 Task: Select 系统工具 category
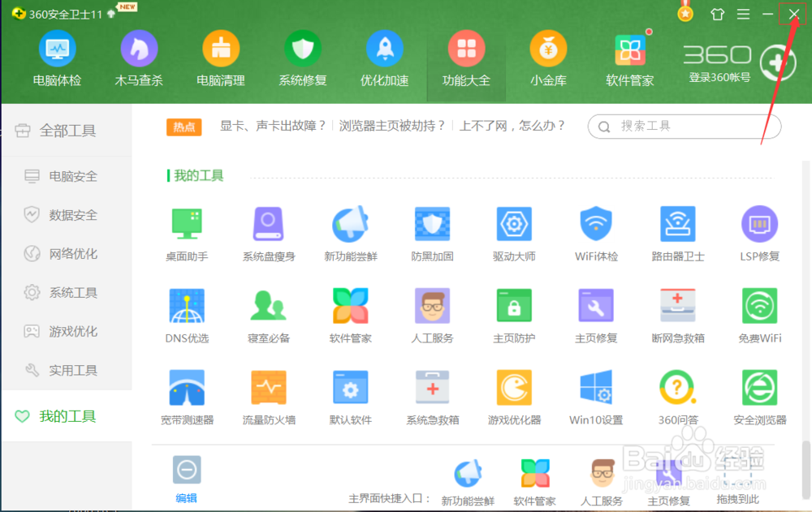click(x=67, y=292)
